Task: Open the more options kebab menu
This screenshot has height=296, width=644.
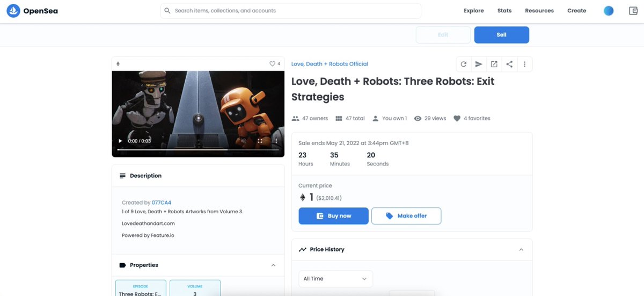Action: point(525,64)
